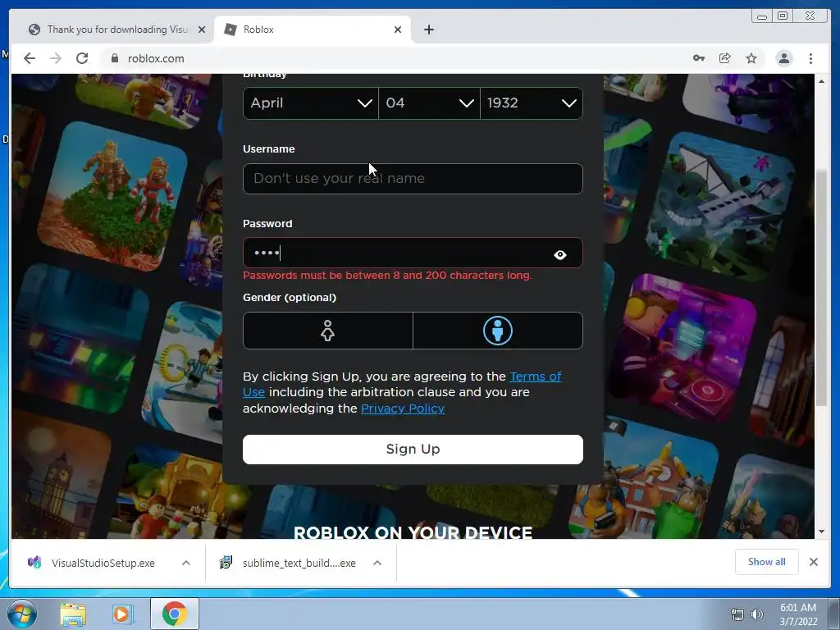Bookmark this page with the star

coord(751,58)
